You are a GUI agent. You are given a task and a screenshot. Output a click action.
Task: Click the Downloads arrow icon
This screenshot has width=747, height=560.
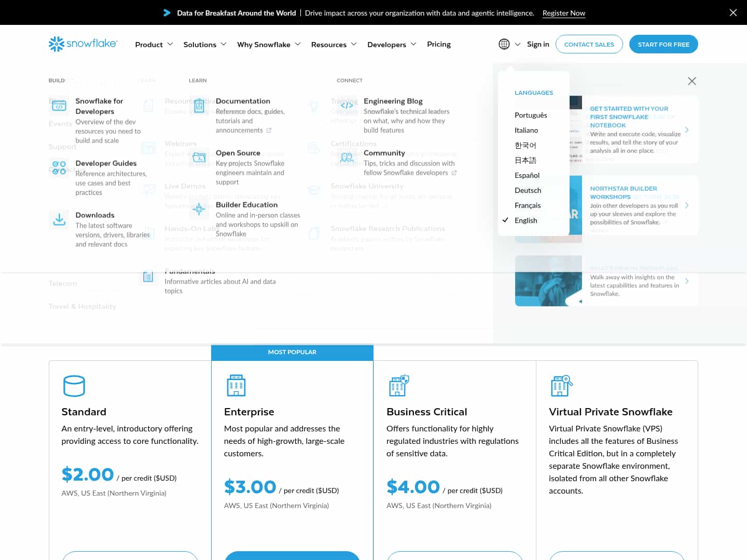coord(59,219)
